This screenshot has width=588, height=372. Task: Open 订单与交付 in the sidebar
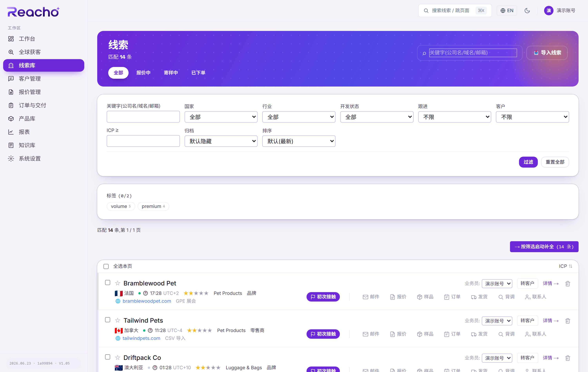(44, 105)
